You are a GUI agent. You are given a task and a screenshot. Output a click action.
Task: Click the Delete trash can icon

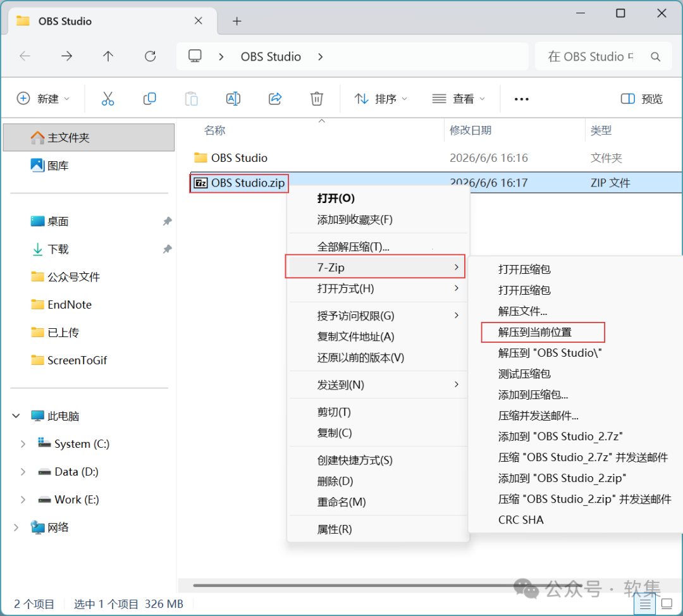[x=317, y=99]
